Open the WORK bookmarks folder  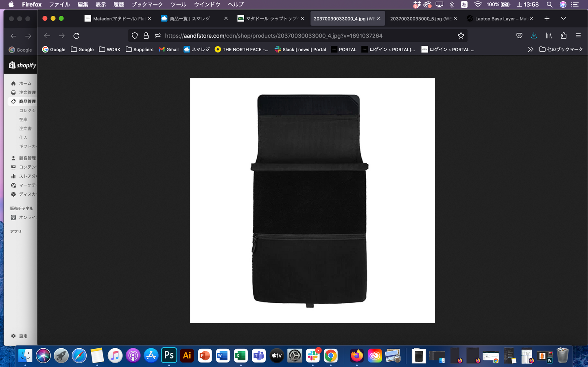tap(109, 50)
